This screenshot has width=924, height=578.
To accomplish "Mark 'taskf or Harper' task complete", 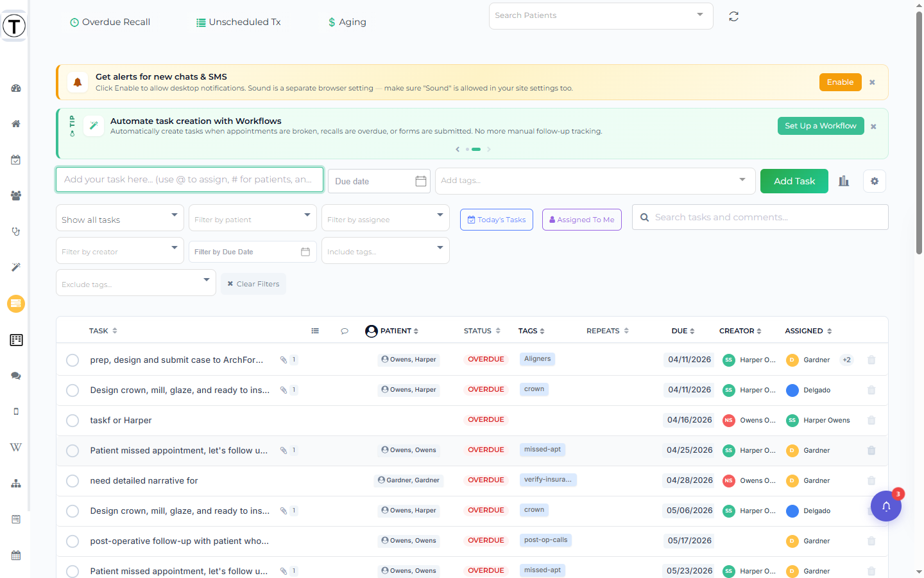I will point(73,421).
